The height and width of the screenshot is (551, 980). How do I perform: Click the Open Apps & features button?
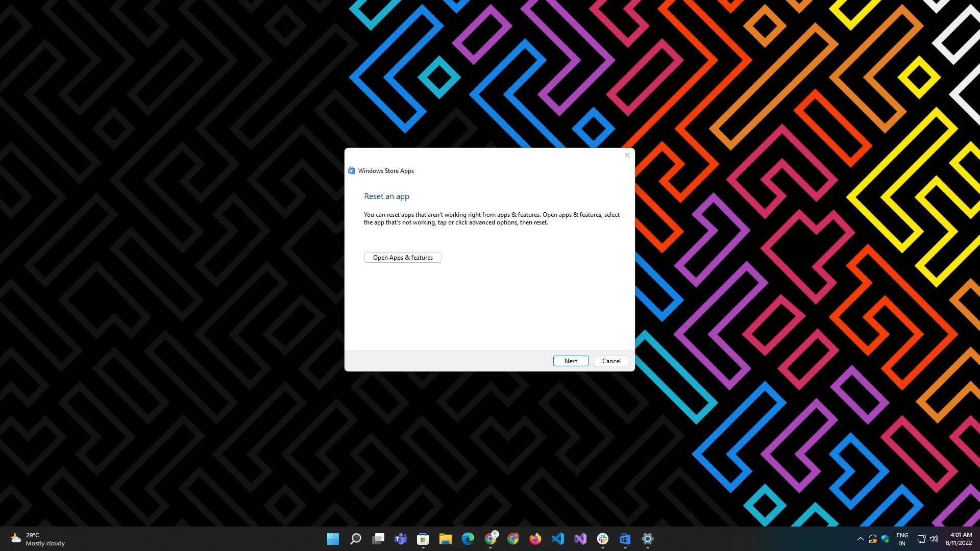pyautogui.click(x=403, y=257)
